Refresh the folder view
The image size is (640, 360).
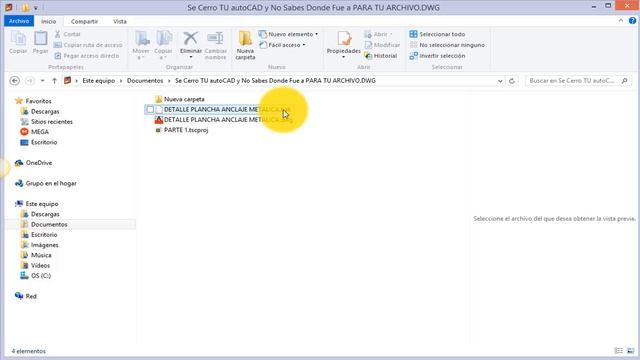click(x=512, y=81)
